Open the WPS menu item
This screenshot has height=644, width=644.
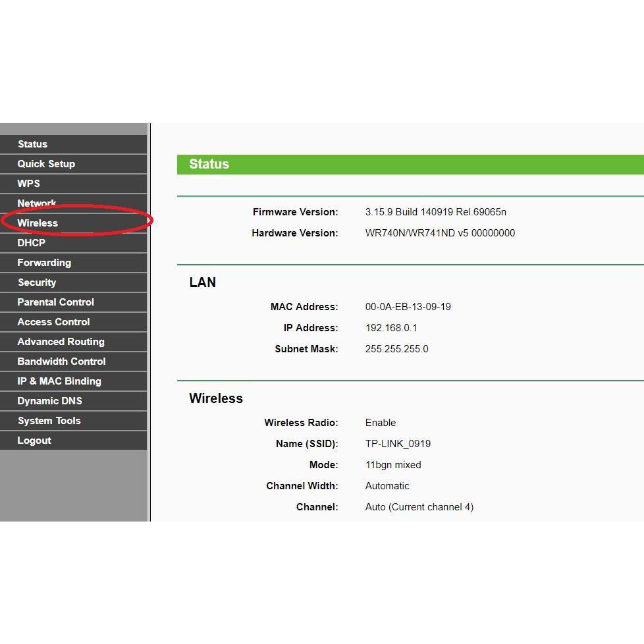pyautogui.click(x=29, y=184)
